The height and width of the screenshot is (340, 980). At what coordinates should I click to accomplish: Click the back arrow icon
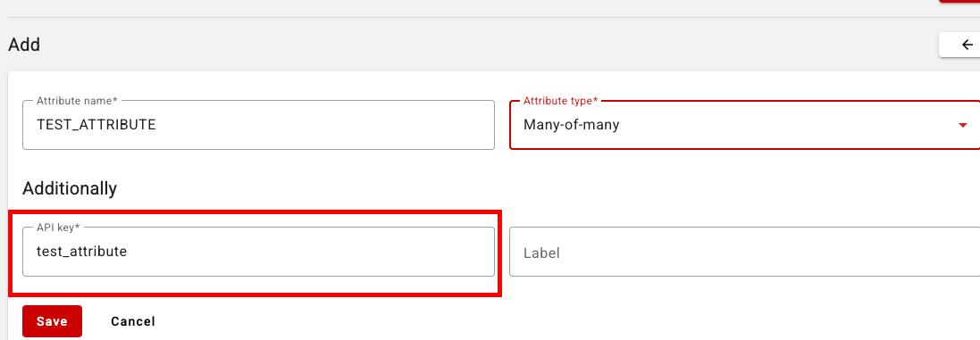[x=967, y=45]
